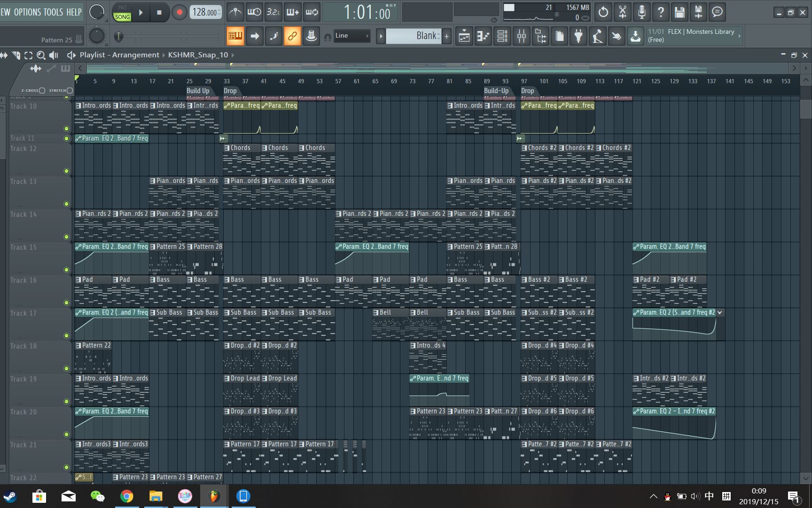Toggle mute light on Track 11

[x=66, y=138]
